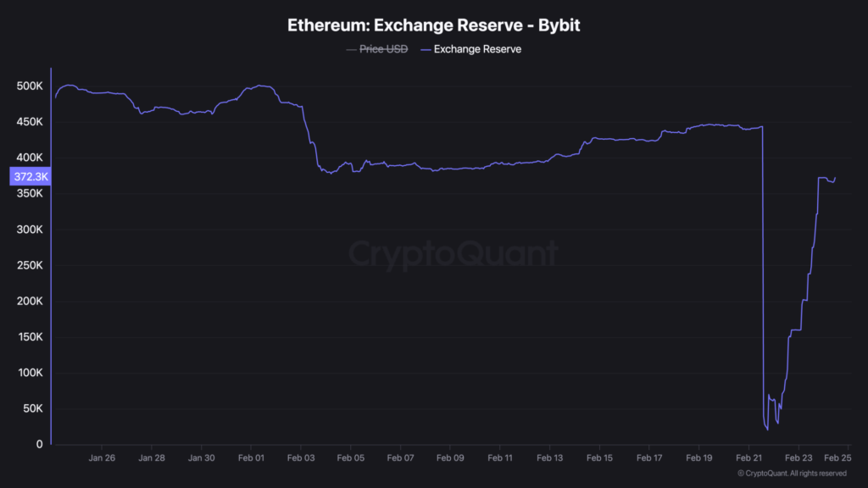
Task: Select the Feb 09 date marker
Action: tap(450, 457)
